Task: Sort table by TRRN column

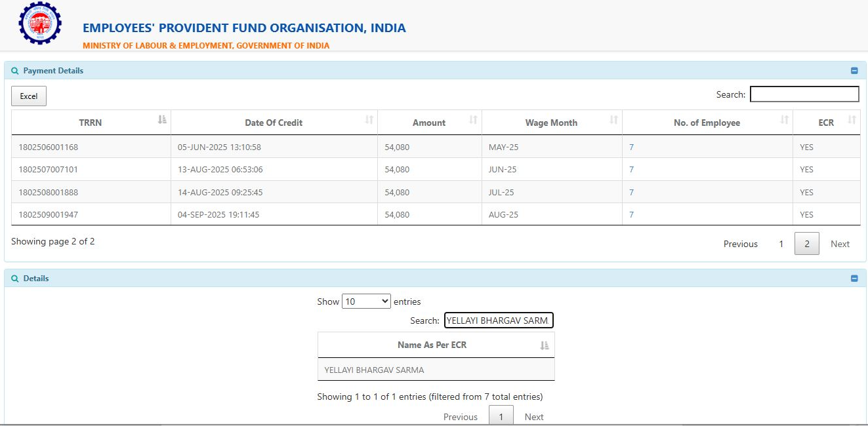Action: click(x=91, y=123)
